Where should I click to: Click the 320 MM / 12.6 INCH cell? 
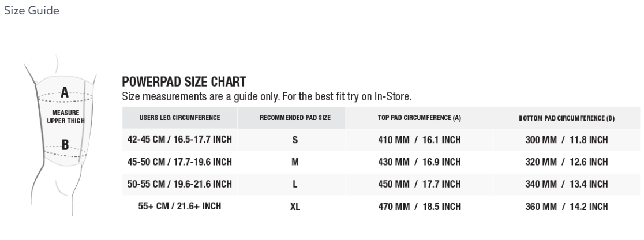click(x=566, y=162)
